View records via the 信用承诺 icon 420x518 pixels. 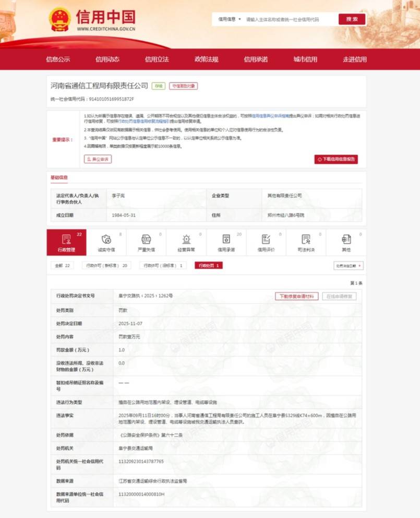226,241
